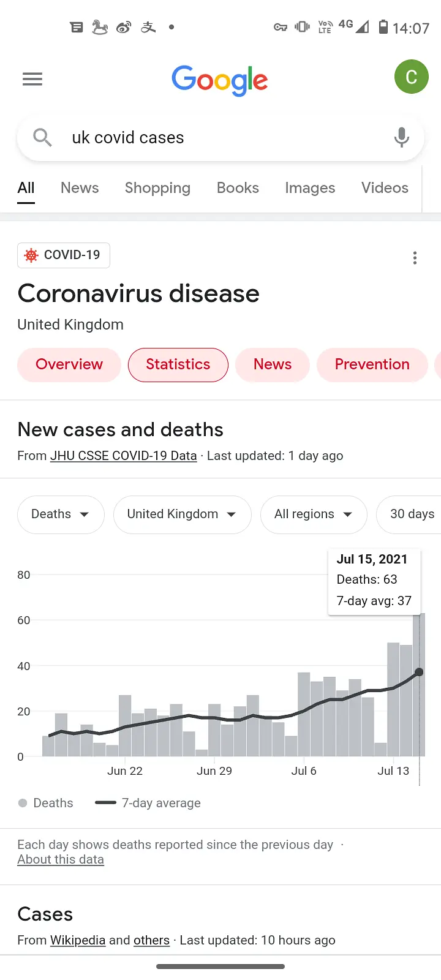This screenshot has width=441, height=980.
Task: Tap the COVID-19 virus badge
Action: [x=64, y=255]
